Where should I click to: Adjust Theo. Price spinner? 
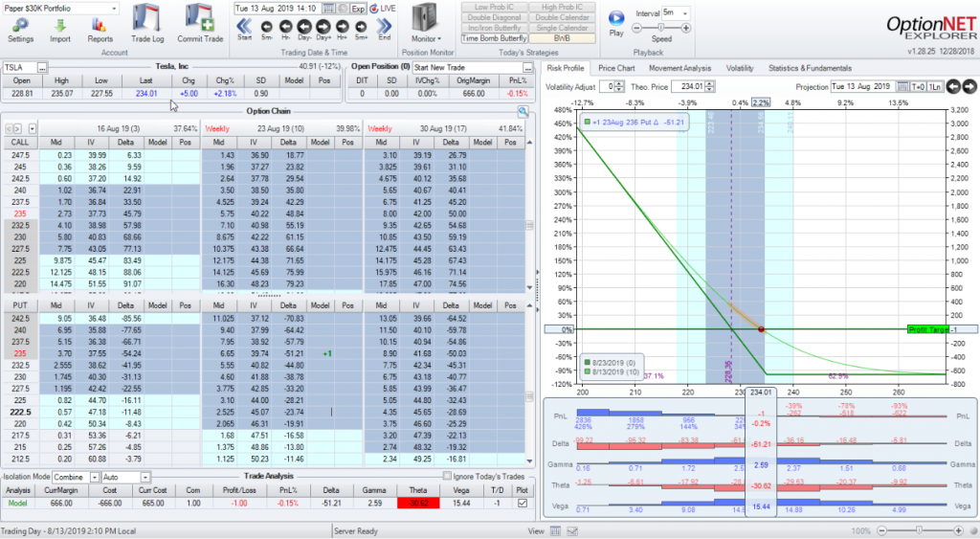click(709, 87)
